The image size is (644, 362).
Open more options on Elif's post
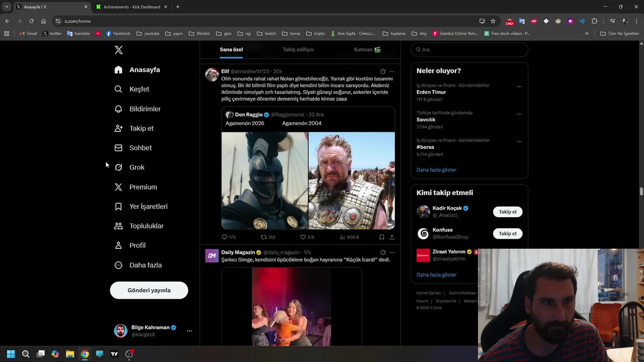pos(392,71)
